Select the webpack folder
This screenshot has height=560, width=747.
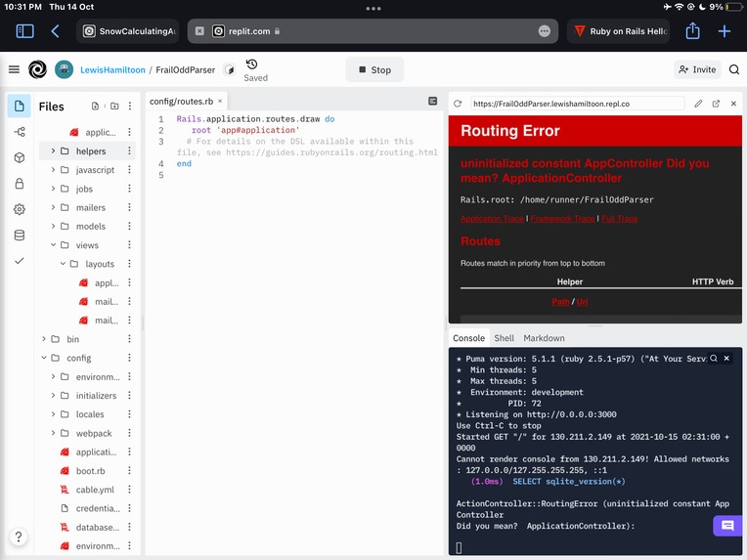tap(94, 433)
